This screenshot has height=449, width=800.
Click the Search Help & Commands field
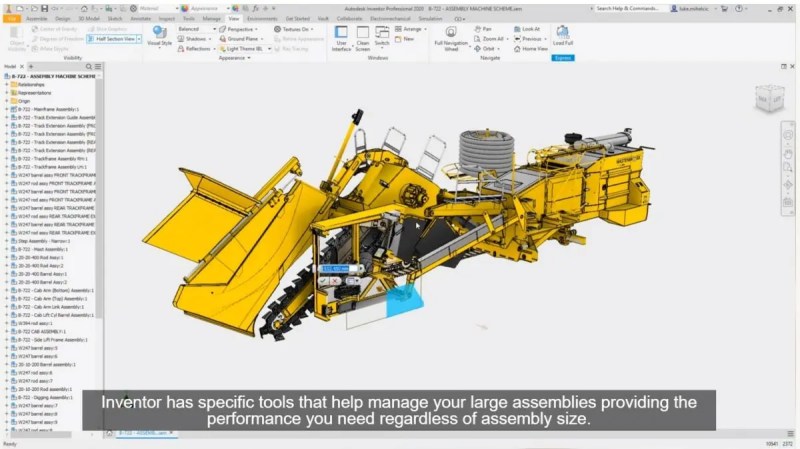(630, 9)
